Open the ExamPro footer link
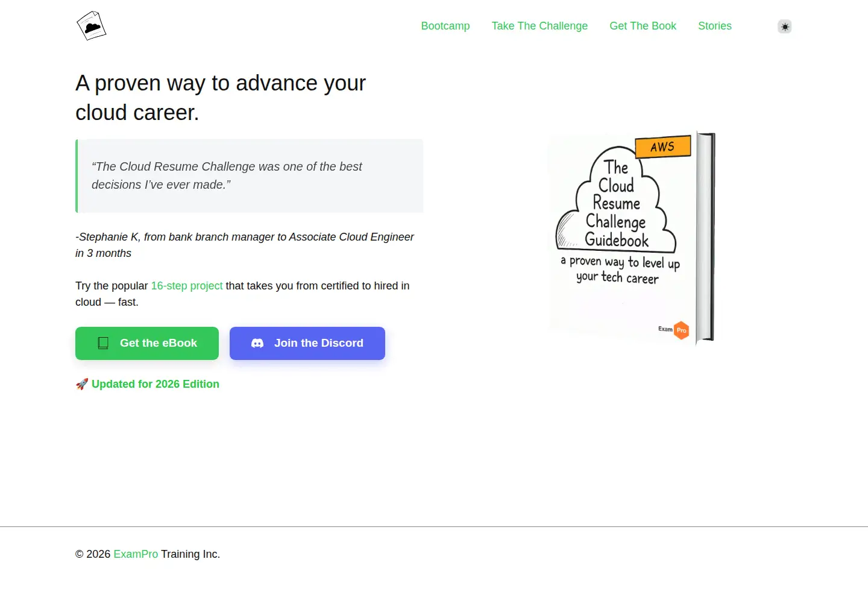The width and height of the screenshot is (868, 603). pyautogui.click(x=136, y=554)
